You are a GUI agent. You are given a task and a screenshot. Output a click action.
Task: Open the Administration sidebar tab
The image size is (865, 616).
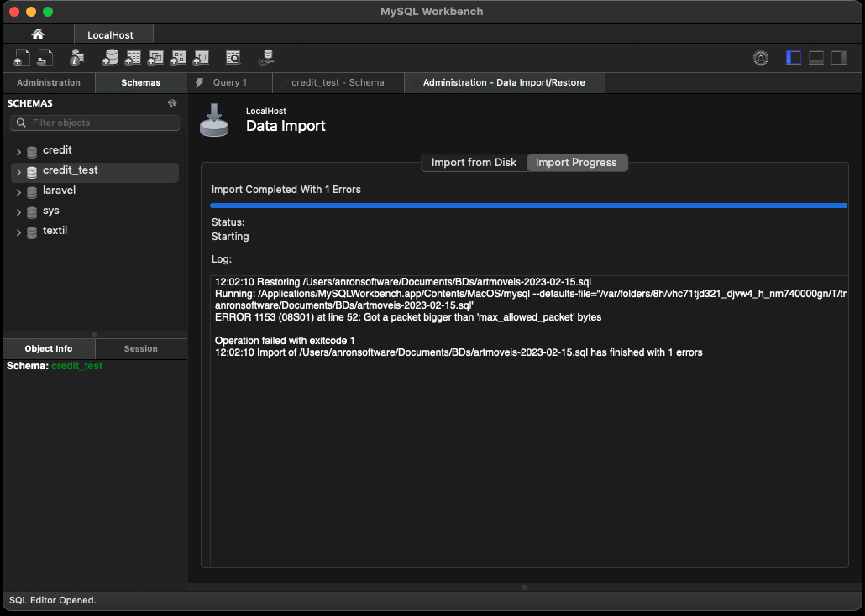tap(49, 82)
